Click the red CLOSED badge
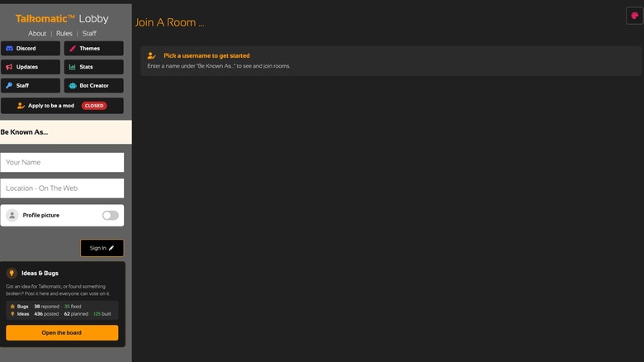The width and height of the screenshot is (644, 362). (94, 106)
